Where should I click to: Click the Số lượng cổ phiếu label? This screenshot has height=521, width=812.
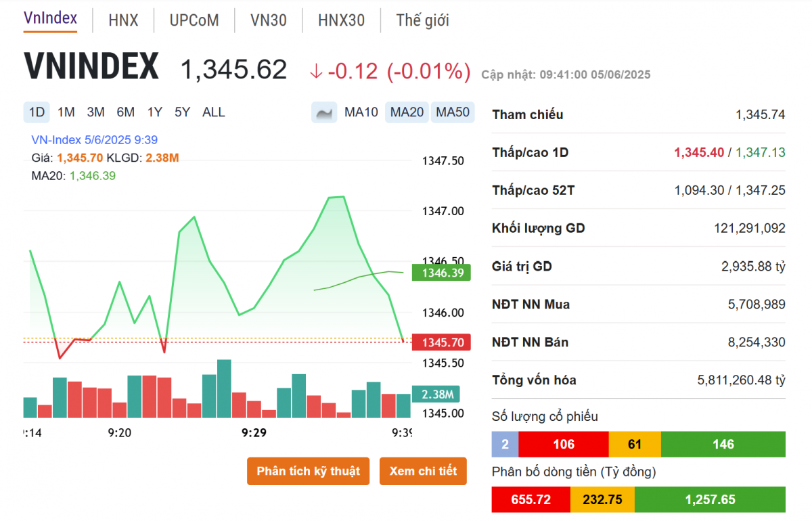pyautogui.click(x=545, y=417)
